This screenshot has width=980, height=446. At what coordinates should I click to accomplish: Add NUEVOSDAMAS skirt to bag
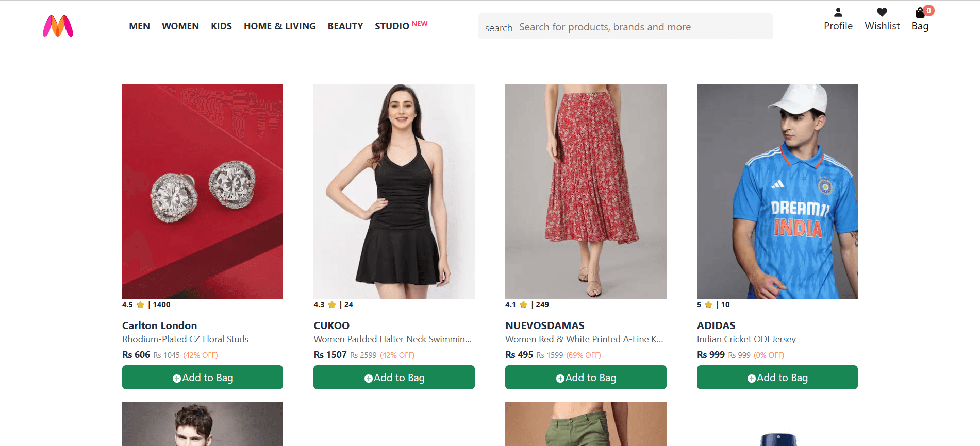[x=586, y=378]
